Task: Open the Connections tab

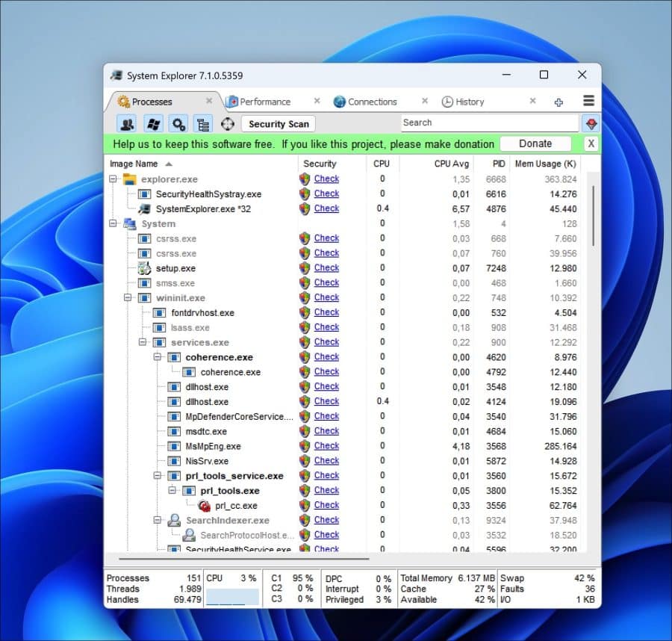Action: click(373, 101)
